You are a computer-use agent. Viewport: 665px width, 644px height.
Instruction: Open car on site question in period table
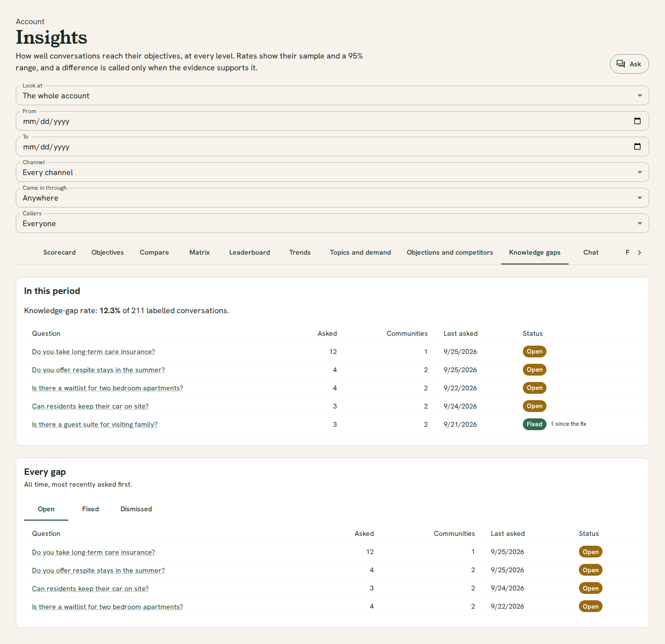point(90,406)
